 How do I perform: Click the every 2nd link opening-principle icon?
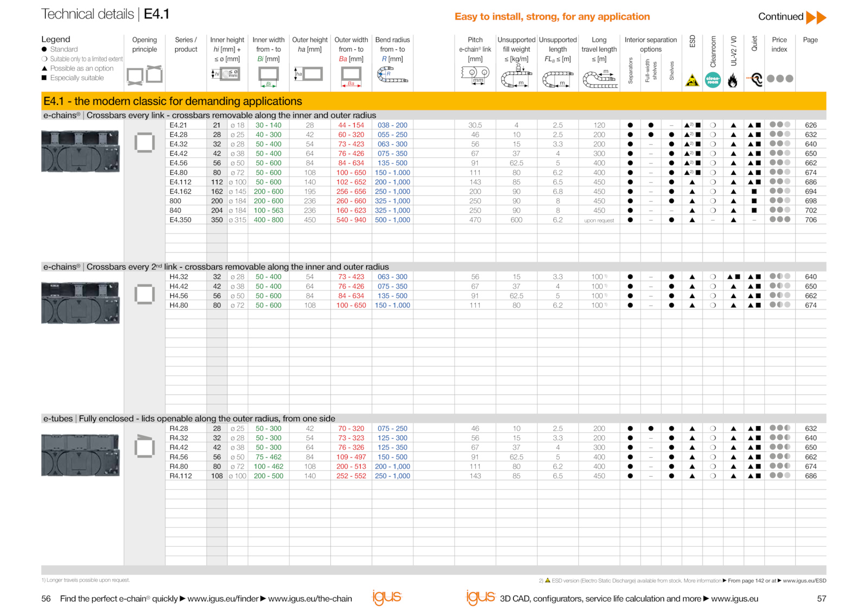(x=144, y=295)
